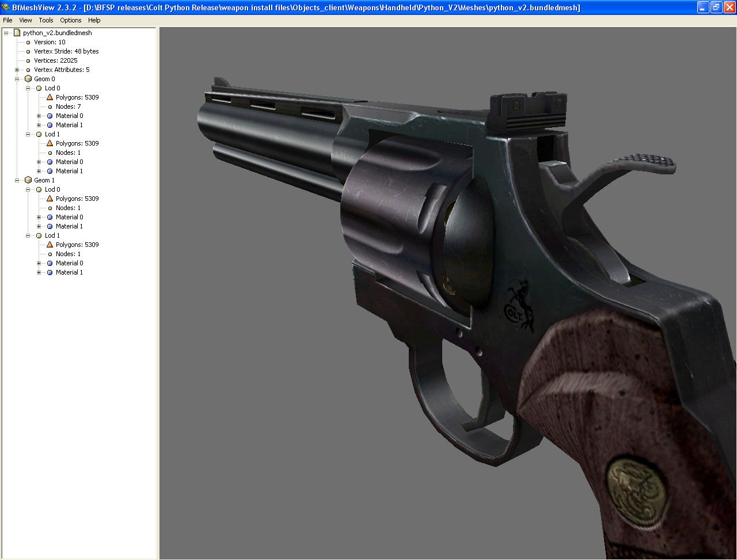Click the bullet icon beside Vertex Attributes: 5
Screen dimensions: 737x560
[x=27, y=69]
